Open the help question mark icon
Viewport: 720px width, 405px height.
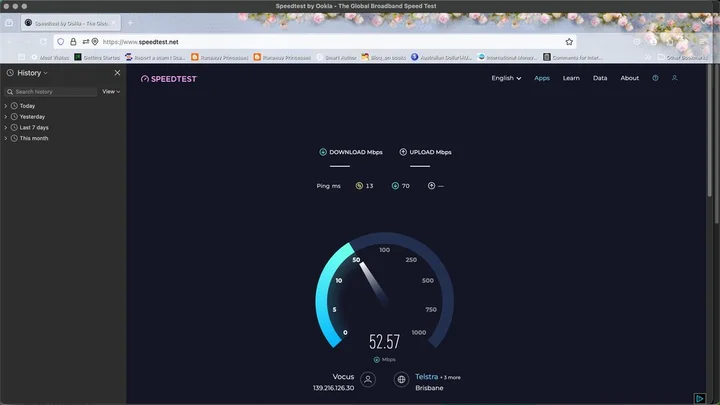click(656, 78)
